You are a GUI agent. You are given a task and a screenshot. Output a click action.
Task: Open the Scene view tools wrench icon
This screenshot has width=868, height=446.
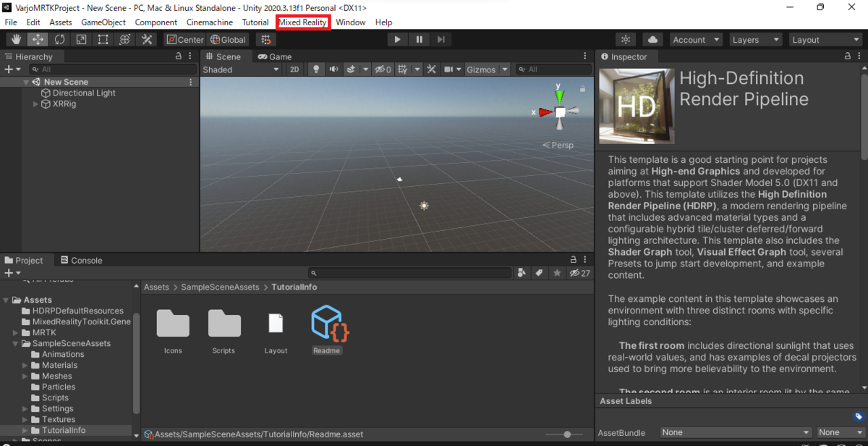coord(432,70)
